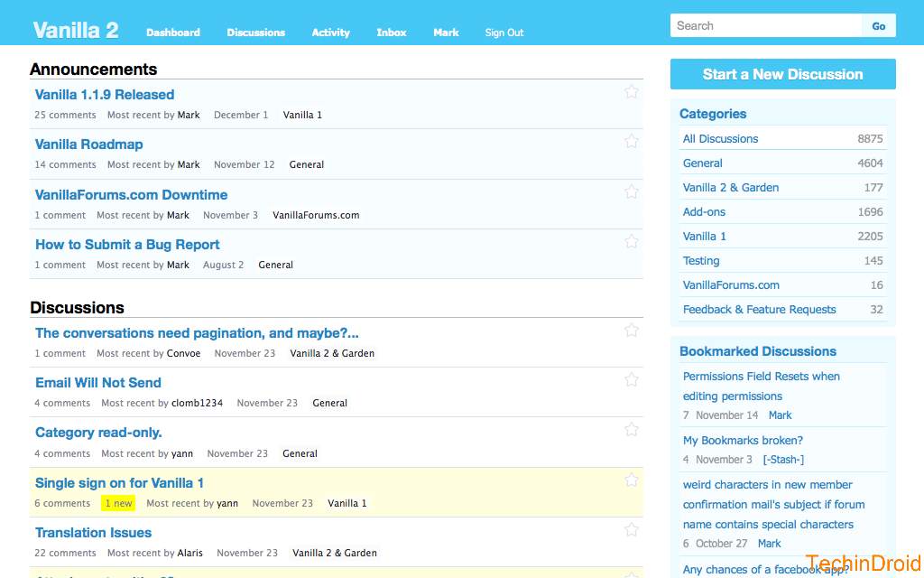Open General tag on Email Will Not Send
This screenshot has width=924, height=578.
[x=329, y=403]
